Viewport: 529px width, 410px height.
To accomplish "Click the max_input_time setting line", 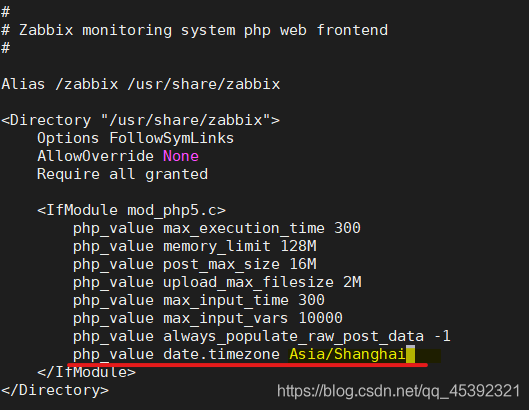I will [x=199, y=300].
